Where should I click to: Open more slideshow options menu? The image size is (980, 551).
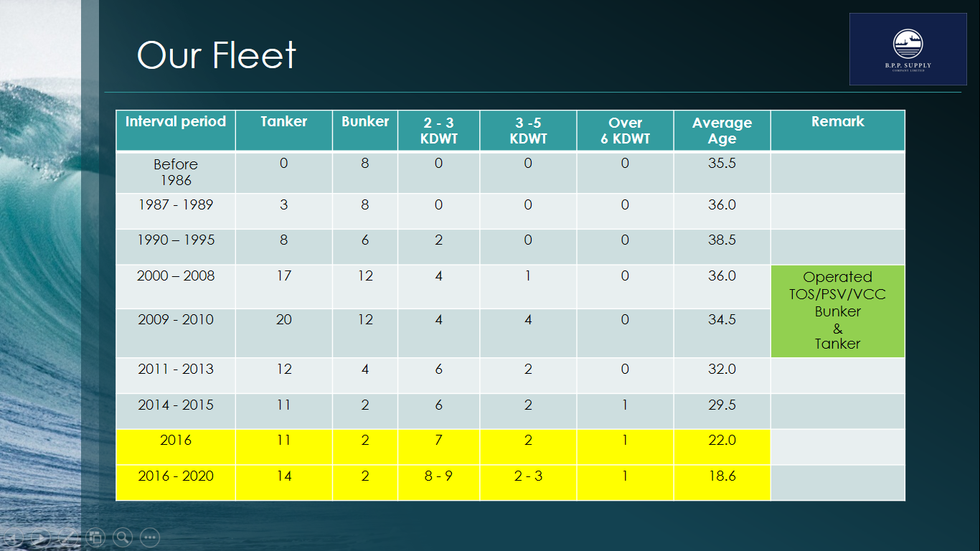(150, 537)
